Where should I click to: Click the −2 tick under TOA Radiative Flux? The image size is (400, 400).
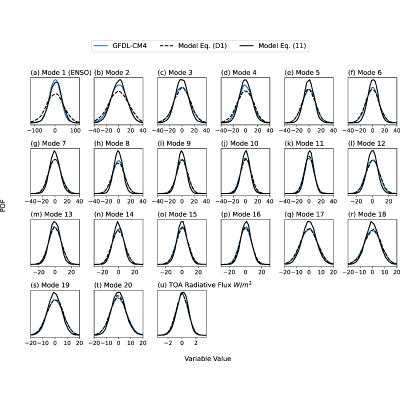(x=168, y=343)
